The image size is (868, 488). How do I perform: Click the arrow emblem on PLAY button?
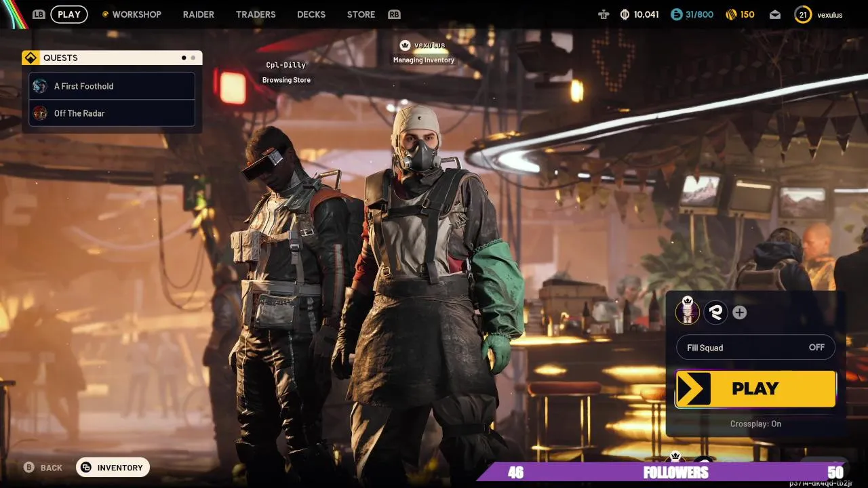point(693,388)
